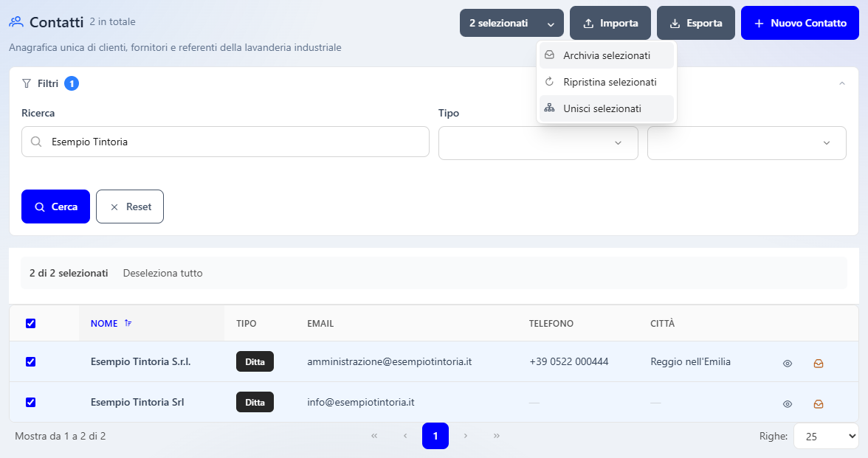Archive Esempio Tintoria Srl with orange icon
This screenshot has height=458, width=868.
[x=818, y=404]
